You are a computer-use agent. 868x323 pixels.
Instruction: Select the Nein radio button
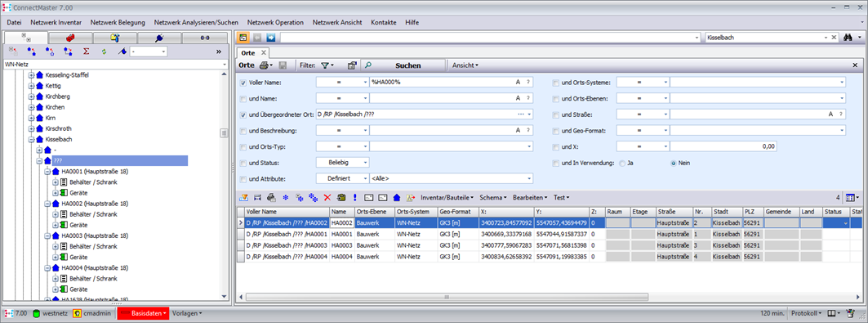[673, 164]
